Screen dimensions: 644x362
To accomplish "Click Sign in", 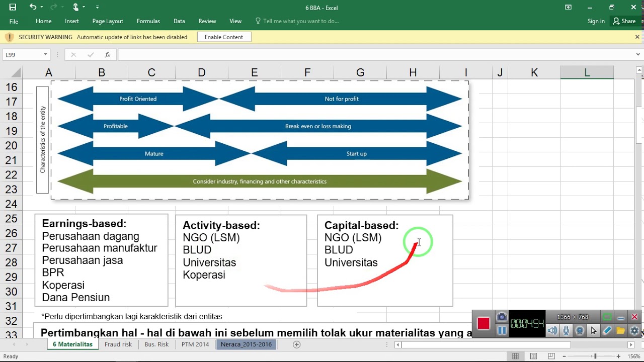I will (596, 21).
